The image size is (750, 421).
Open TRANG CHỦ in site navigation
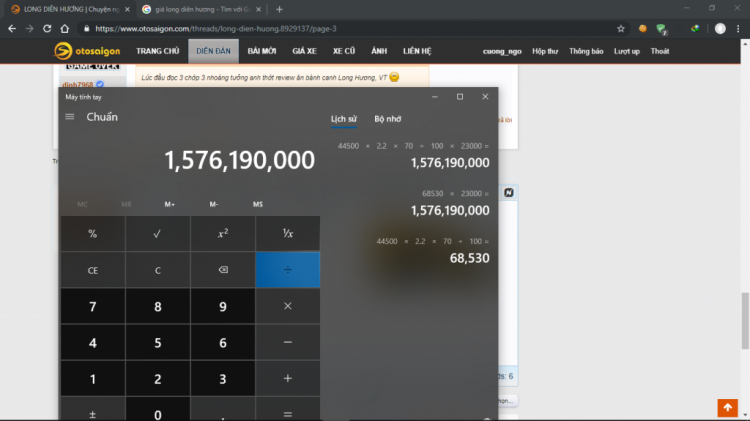tap(157, 51)
